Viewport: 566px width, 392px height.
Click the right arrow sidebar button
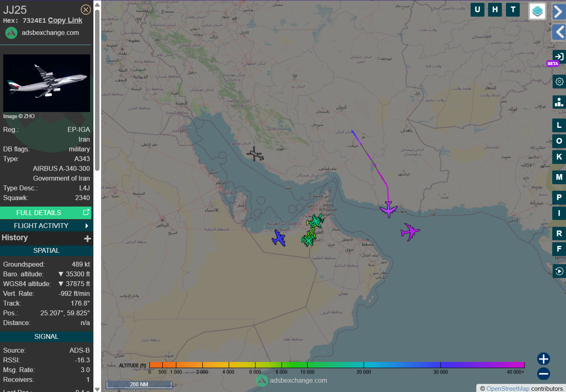tap(559, 12)
